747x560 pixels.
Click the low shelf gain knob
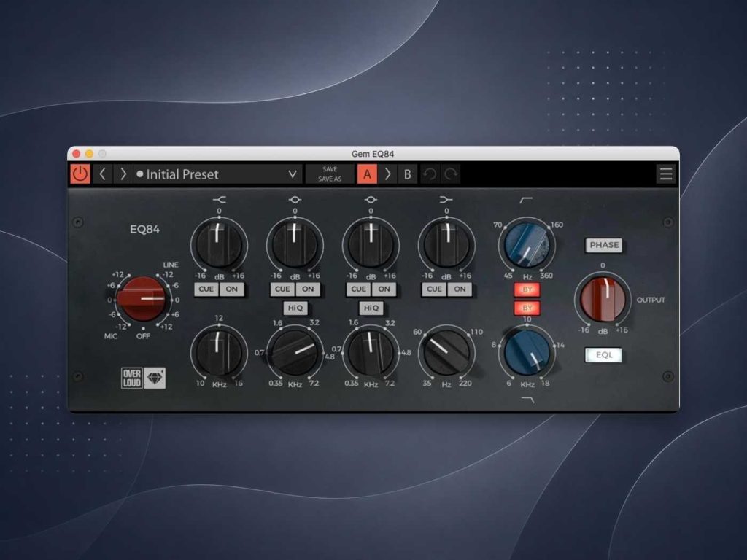click(446, 245)
